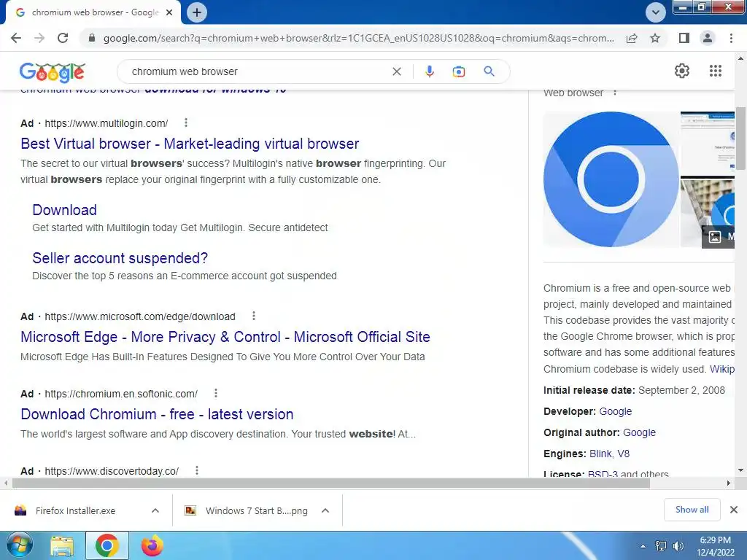Viewport: 747px width, 560px height.
Task: Open Seller account suspended sitelink
Action: click(120, 258)
